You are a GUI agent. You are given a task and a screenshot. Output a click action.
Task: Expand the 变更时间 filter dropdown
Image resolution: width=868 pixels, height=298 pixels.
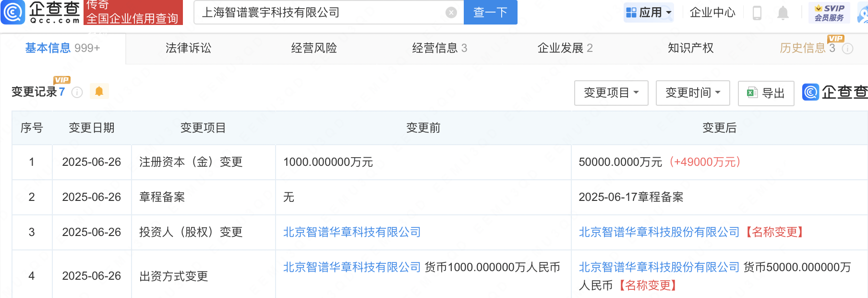[x=693, y=93]
